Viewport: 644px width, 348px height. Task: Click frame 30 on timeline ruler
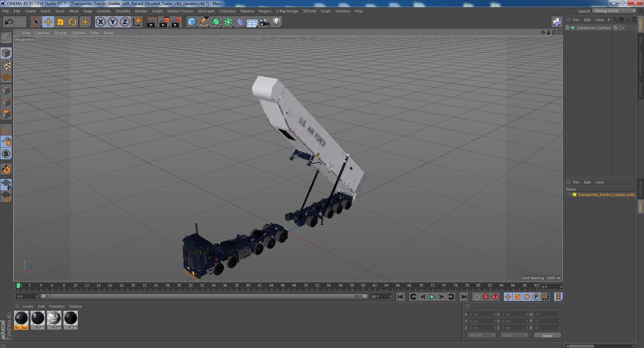pyautogui.click(x=191, y=286)
